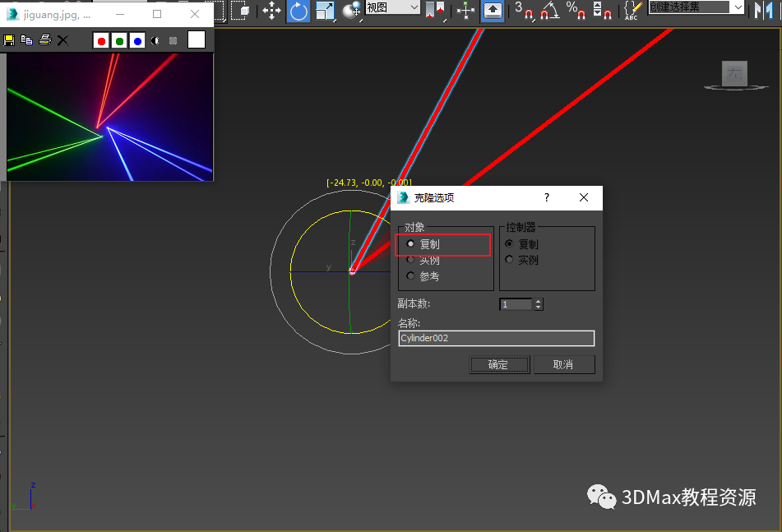Screen dimensions: 782x532
Task: Select 复制 radio under 对象
Action: click(x=411, y=244)
